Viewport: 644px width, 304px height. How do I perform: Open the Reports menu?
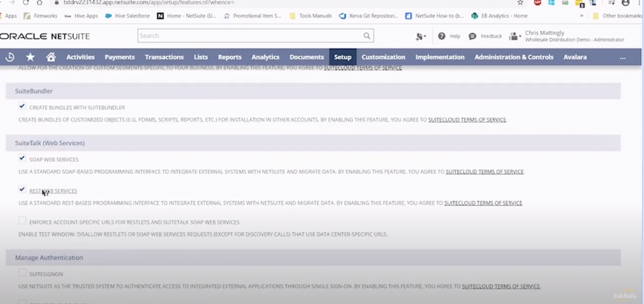tap(230, 57)
